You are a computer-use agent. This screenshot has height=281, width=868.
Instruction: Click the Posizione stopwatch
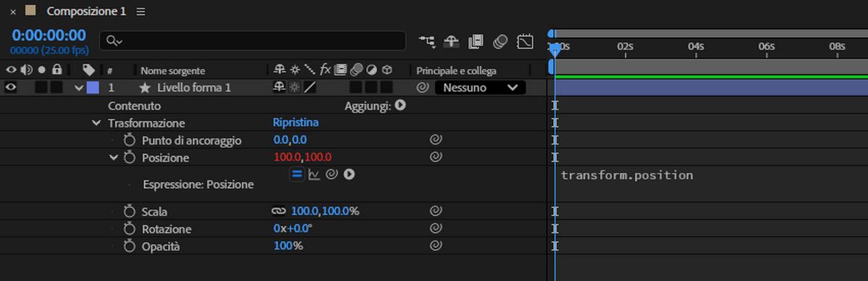(x=130, y=158)
